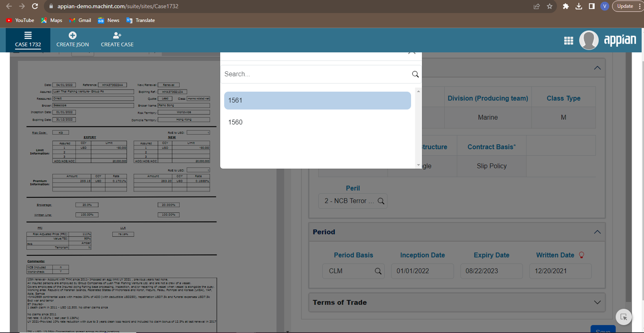Edit the Written Date field 12/20/2021

tap(560, 271)
